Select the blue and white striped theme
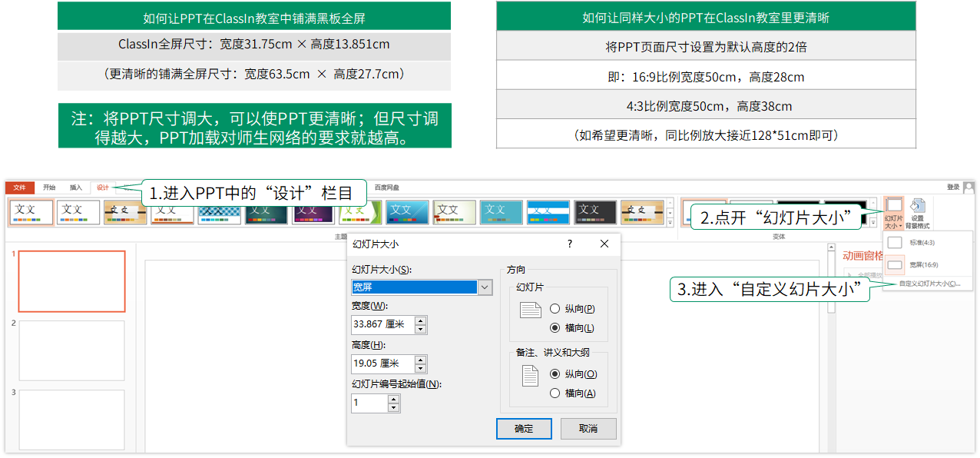Screen dimensions: 980x458 click(x=548, y=212)
